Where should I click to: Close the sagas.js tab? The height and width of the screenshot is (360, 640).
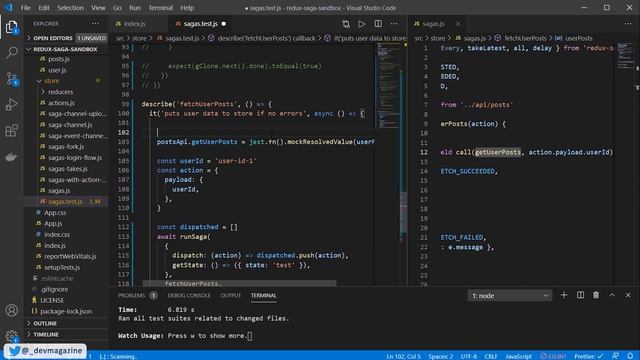[458, 24]
